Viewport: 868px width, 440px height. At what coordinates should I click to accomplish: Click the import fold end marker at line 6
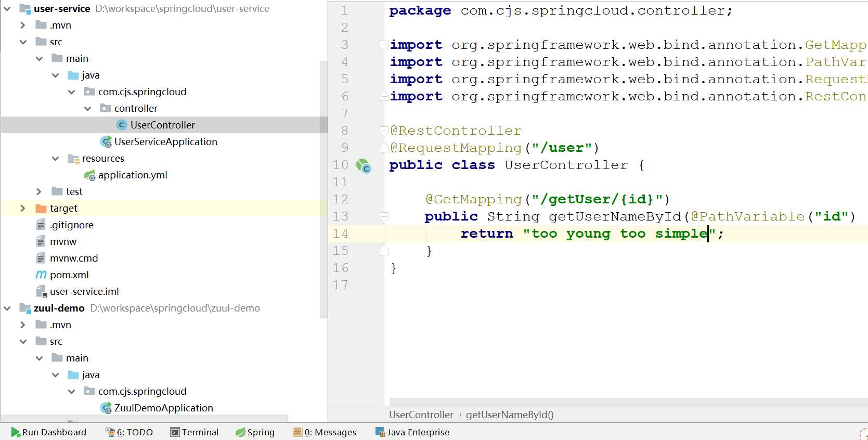(x=384, y=96)
